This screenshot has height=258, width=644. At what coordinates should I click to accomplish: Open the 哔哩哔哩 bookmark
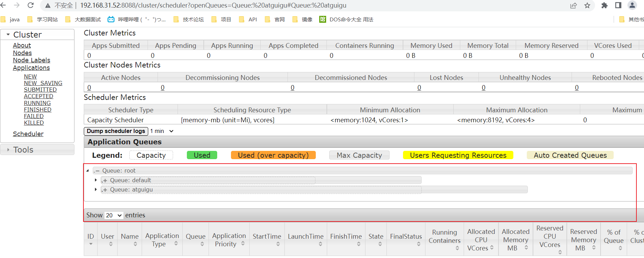137,19
